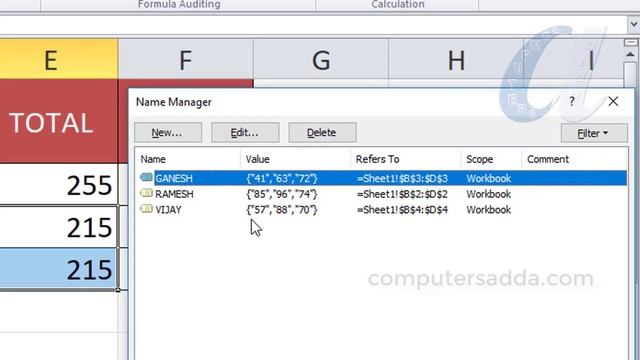The width and height of the screenshot is (640, 360).
Task: Click reference =Sheet1!$B$4:$D$4
Action: pos(402,209)
